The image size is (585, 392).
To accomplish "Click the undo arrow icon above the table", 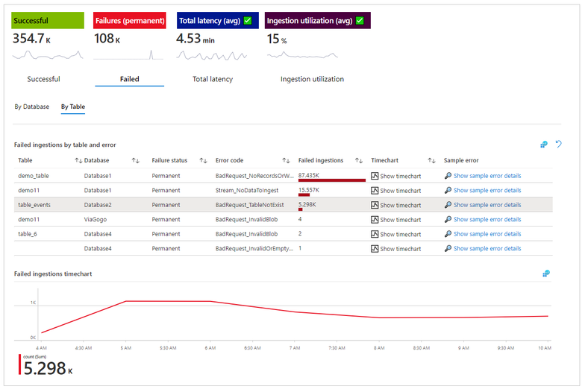I will point(558,144).
